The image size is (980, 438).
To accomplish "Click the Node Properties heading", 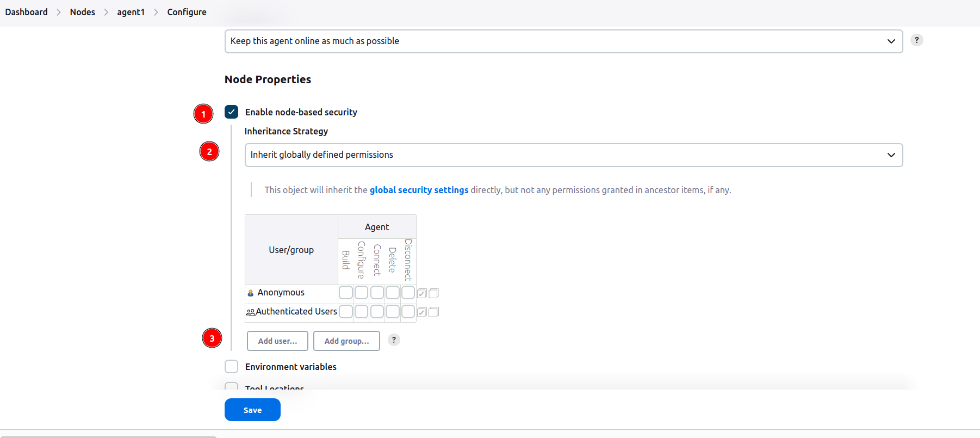I will coord(268,79).
